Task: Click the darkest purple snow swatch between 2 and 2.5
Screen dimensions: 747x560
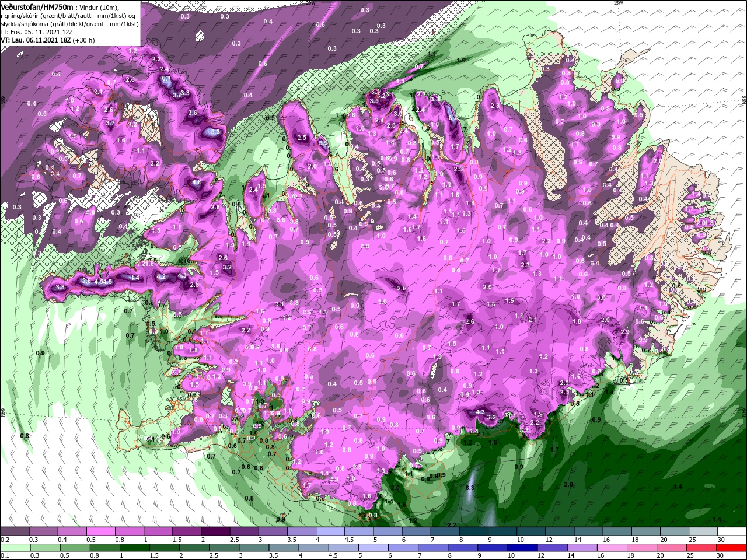Action: click(x=216, y=531)
